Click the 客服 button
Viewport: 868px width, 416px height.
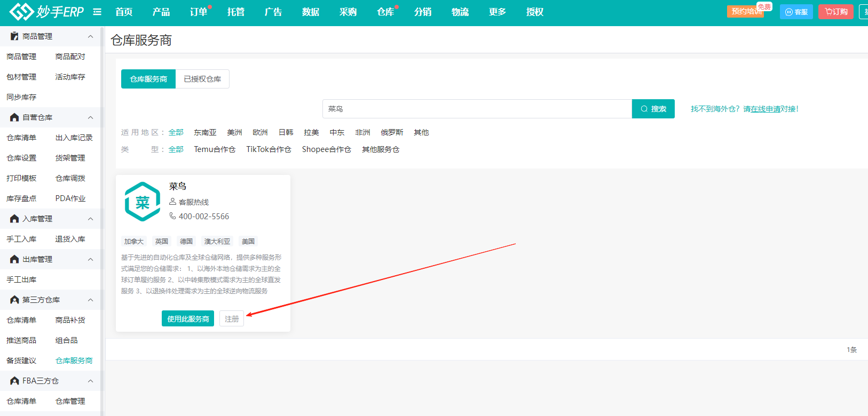click(x=796, y=12)
